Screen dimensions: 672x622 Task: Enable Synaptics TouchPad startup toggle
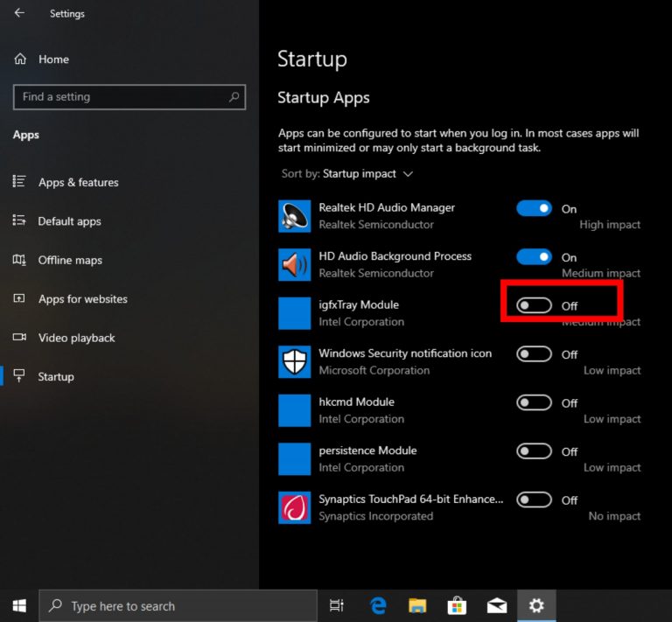(534, 500)
